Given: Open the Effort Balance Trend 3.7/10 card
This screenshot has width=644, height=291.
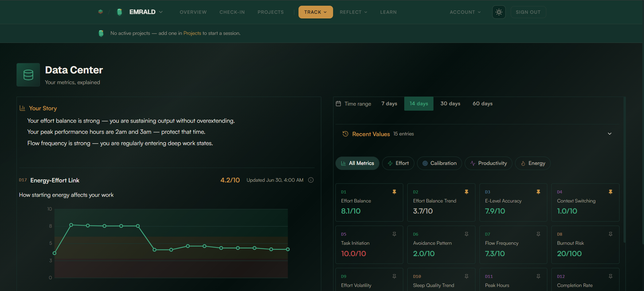Looking at the screenshot, I should click(x=441, y=202).
